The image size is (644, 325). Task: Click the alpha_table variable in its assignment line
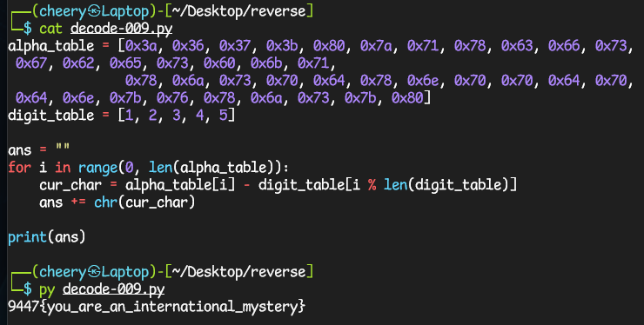tap(51, 46)
